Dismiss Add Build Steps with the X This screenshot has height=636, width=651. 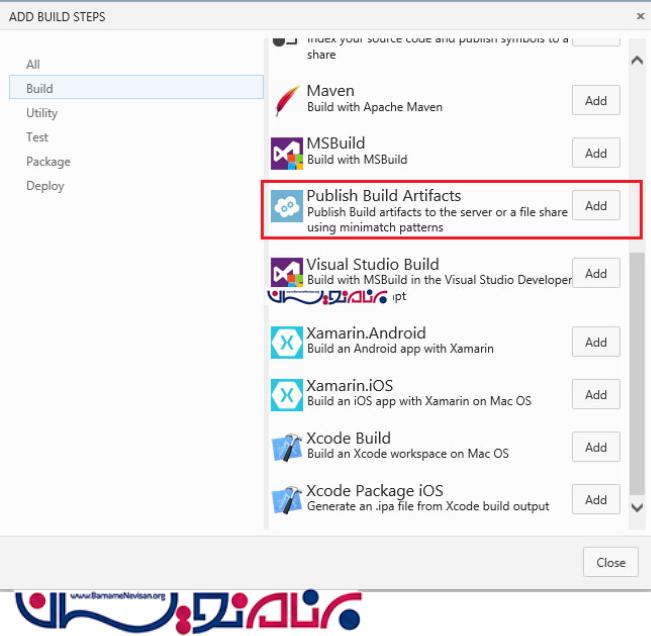(x=641, y=16)
